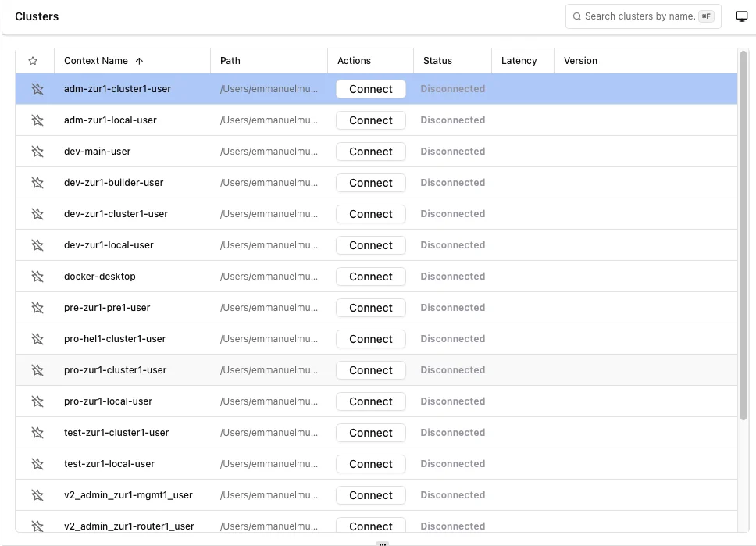Click the Latency column header
Image resolution: width=756 pixels, height=546 pixels.
tap(521, 60)
